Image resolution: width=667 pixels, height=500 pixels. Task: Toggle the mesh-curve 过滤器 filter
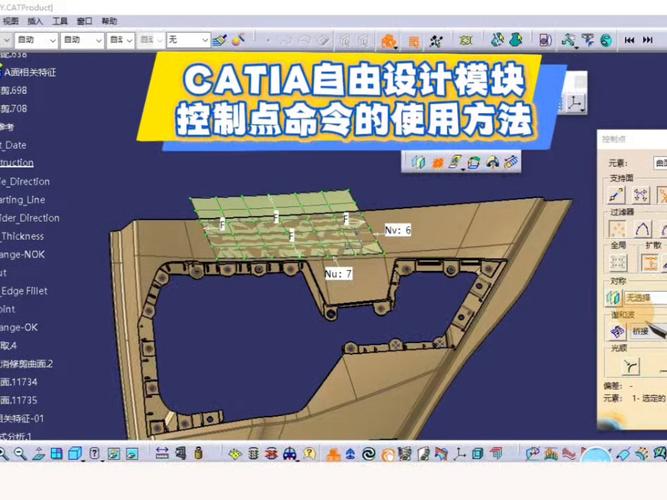pyautogui.click(x=642, y=229)
